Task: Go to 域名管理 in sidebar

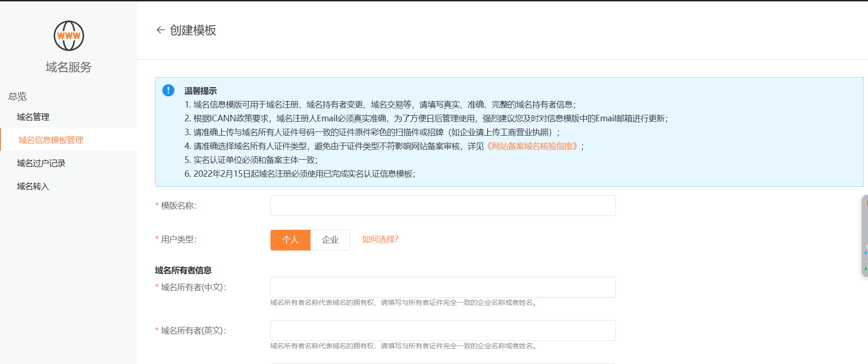Action: tap(33, 117)
